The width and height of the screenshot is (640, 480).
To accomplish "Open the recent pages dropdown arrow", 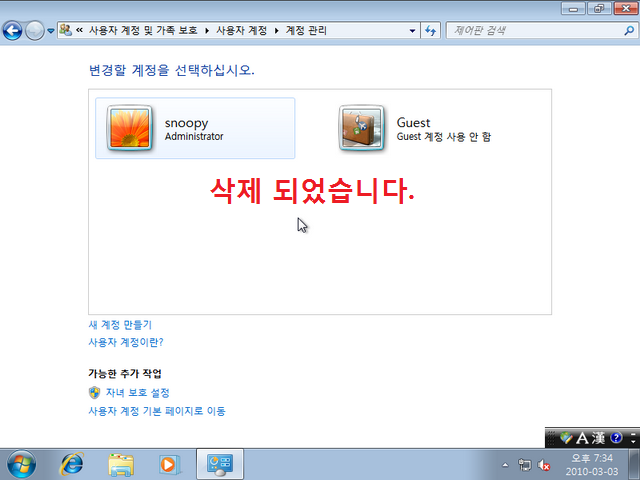I will (x=51, y=31).
